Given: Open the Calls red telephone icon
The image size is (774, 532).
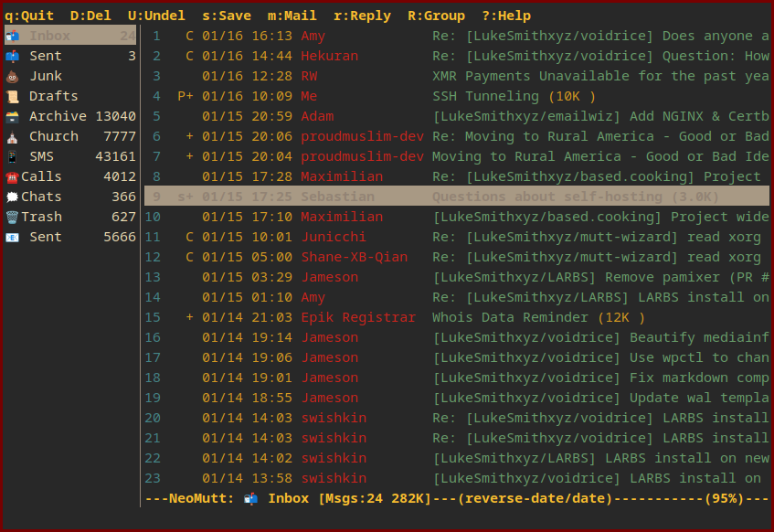Looking at the screenshot, I should click(13, 176).
